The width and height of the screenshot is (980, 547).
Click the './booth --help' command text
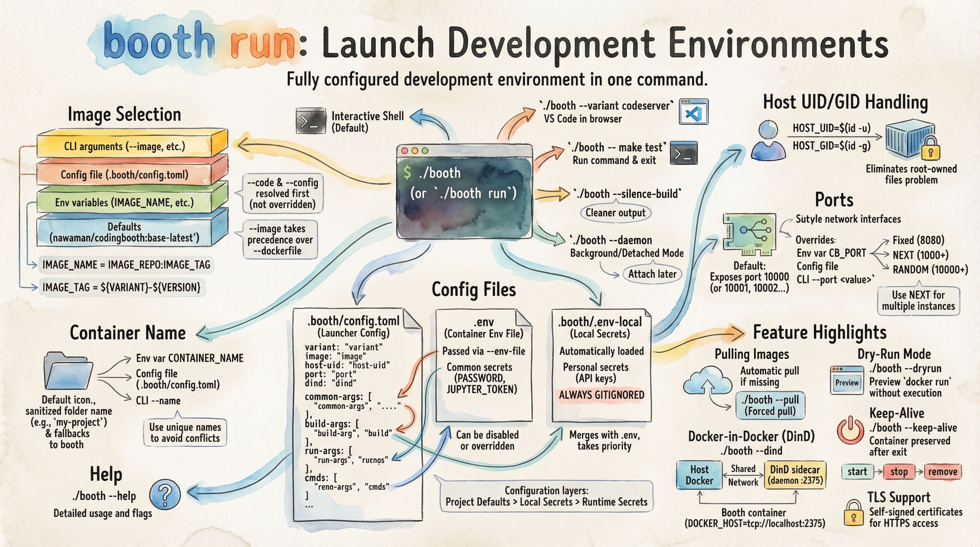point(104,496)
